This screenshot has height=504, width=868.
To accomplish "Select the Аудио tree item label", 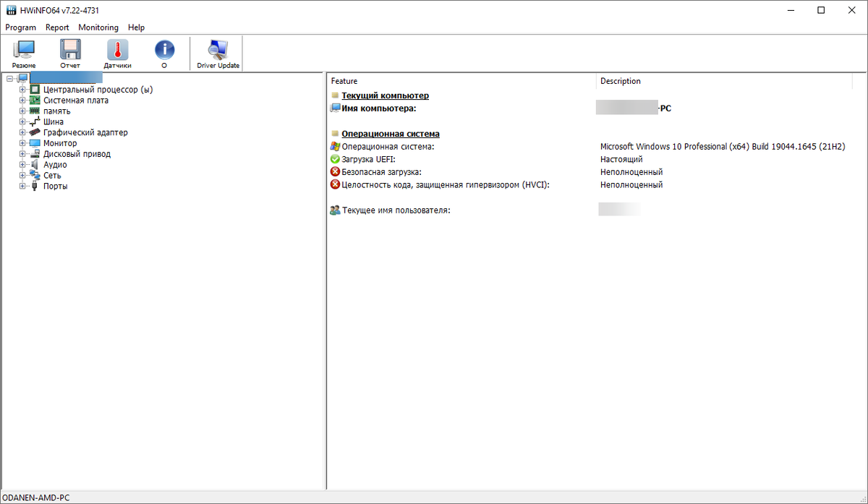I will point(55,165).
